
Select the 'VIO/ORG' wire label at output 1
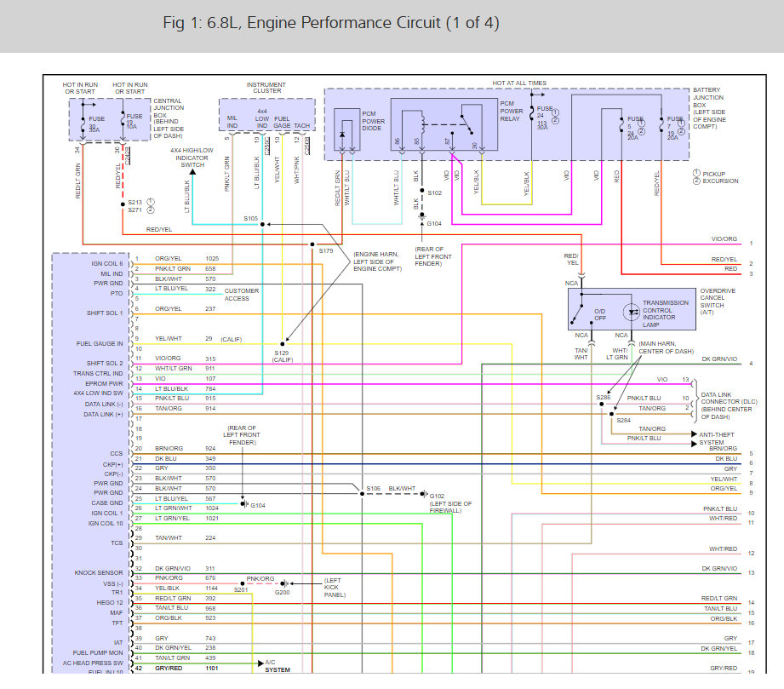[724, 239]
